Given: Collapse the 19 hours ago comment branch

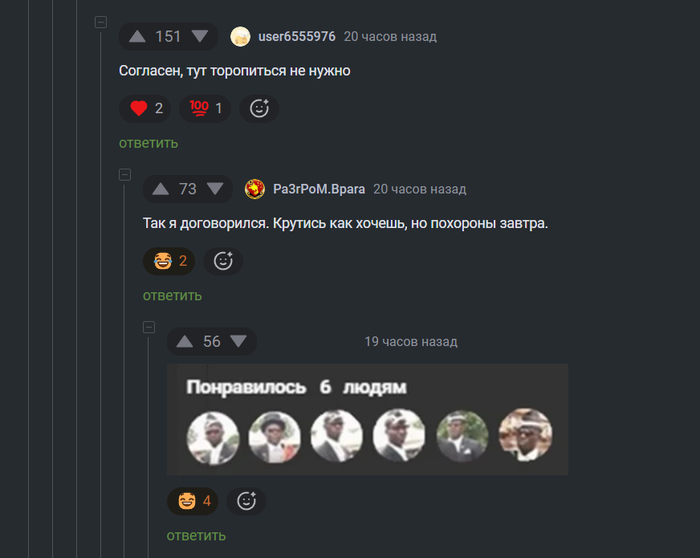Looking at the screenshot, I should 149,327.
